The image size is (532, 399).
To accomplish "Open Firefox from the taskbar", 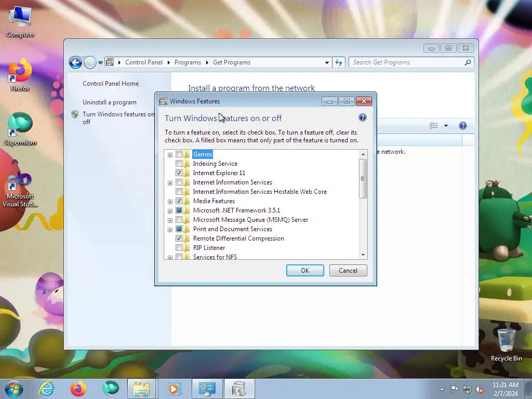I will 78,389.
